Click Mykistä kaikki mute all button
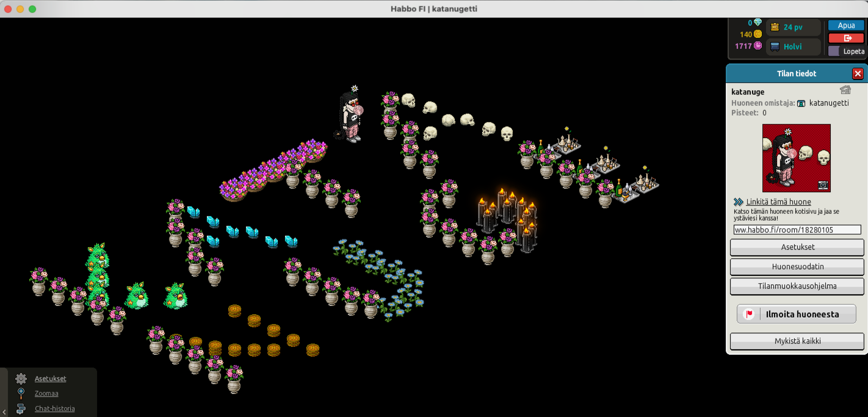This screenshot has width=868, height=417. 797,341
